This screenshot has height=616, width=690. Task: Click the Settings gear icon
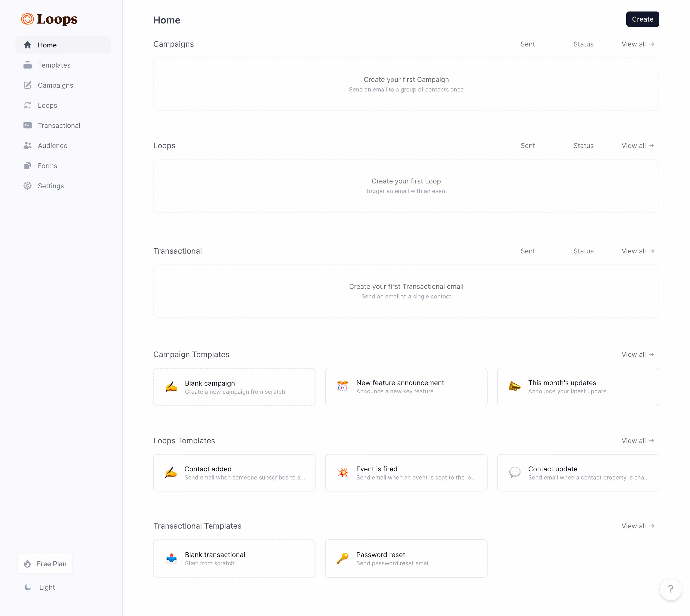coord(27,186)
